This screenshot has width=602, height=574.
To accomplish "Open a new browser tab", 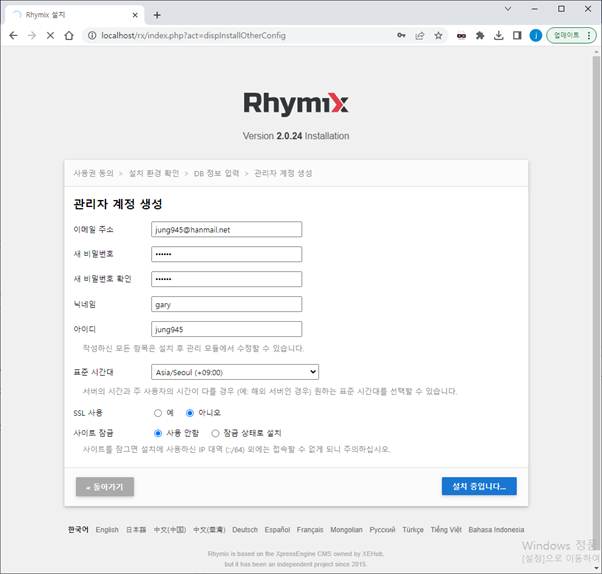I will click(x=157, y=15).
